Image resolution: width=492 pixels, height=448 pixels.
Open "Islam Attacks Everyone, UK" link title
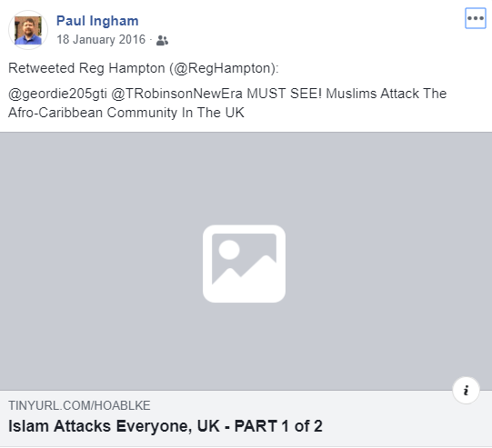(114, 426)
